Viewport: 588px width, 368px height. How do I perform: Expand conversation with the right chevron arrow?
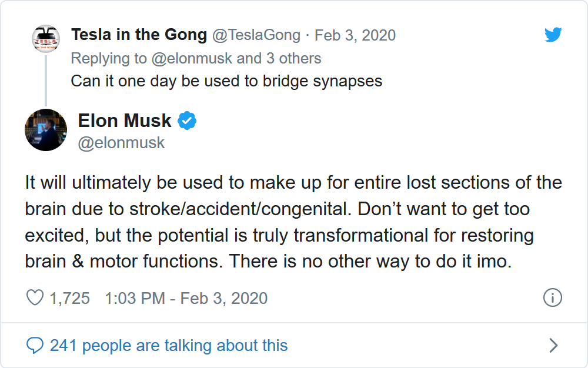(553, 345)
